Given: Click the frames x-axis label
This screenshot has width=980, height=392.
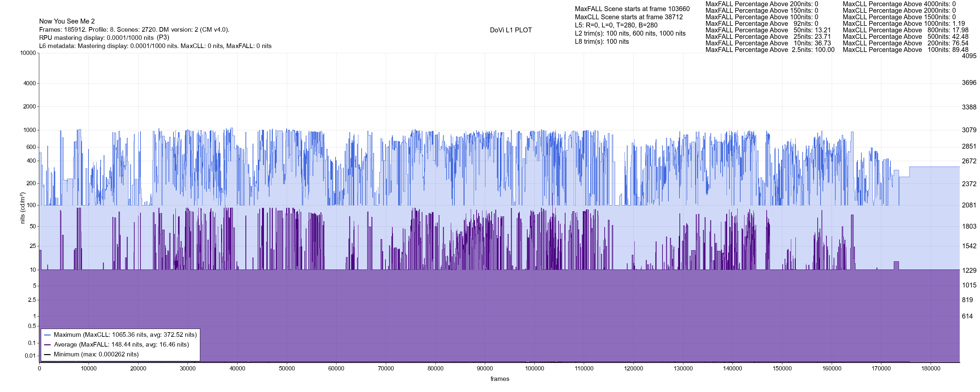Looking at the screenshot, I should 499,379.
